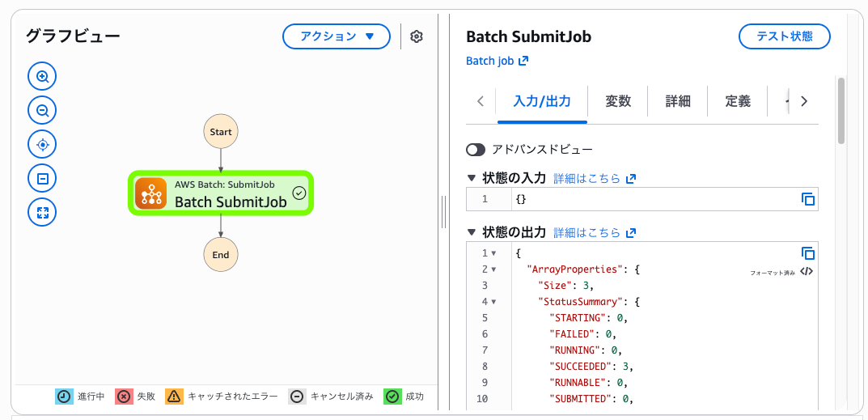
Task: Click external link icon next to Batch job
Action: tap(523, 61)
